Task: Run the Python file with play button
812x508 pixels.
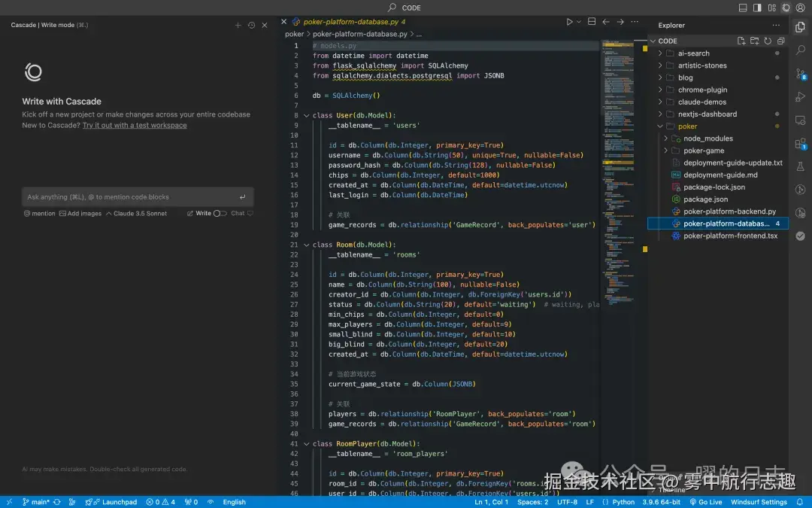Action: point(569,22)
